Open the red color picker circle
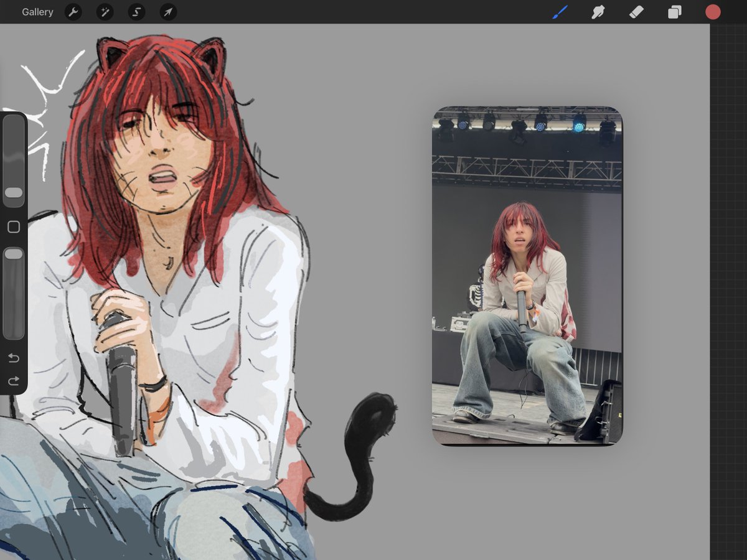Image resolution: width=747 pixels, height=560 pixels. (713, 12)
